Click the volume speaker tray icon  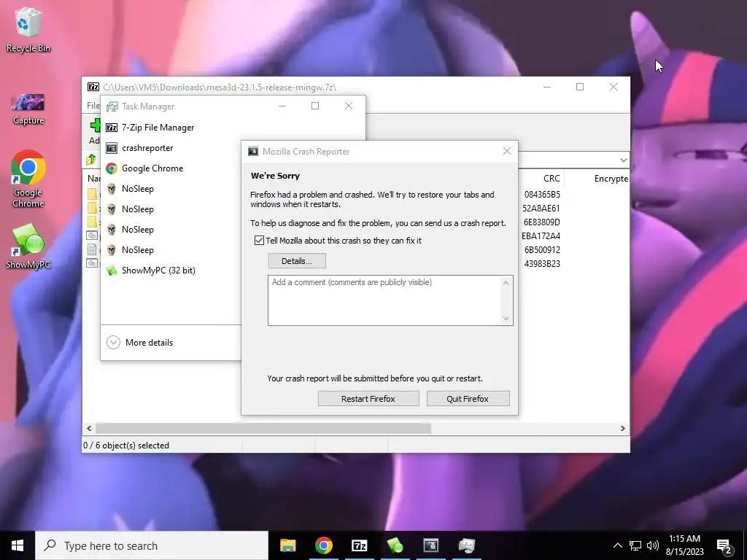[x=653, y=545]
